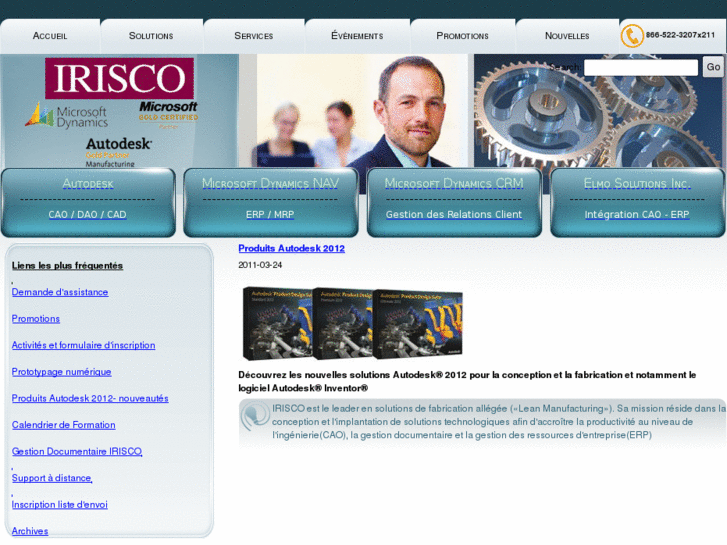Click the Liens les plus fréquentés heading
Viewport: 727px width, 545px height.
point(67,266)
